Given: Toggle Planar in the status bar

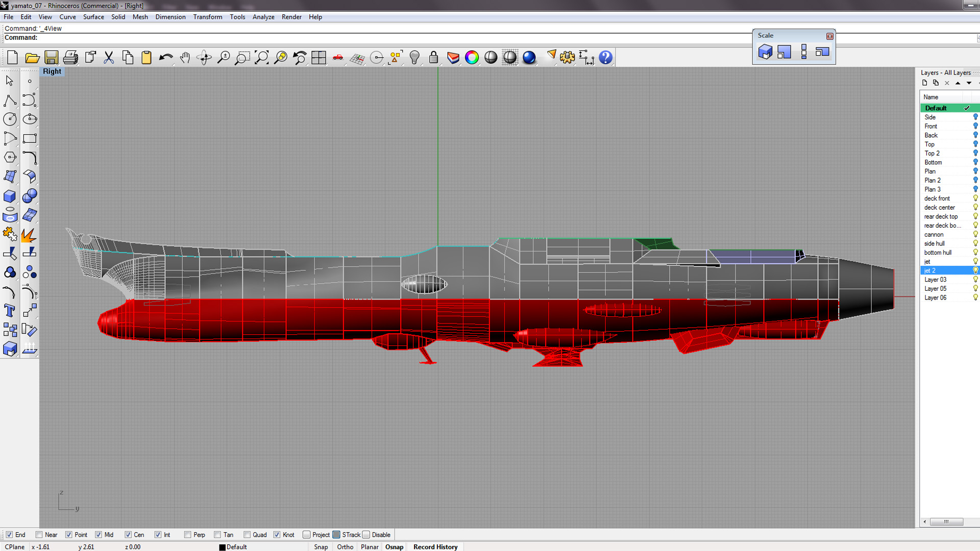Looking at the screenshot, I should point(370,547).
